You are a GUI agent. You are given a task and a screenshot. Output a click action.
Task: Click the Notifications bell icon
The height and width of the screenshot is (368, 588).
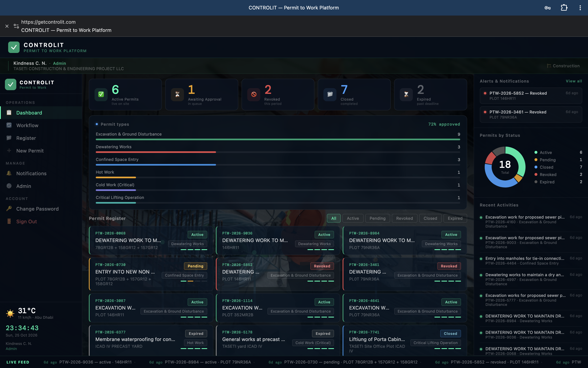coord(9,173)
